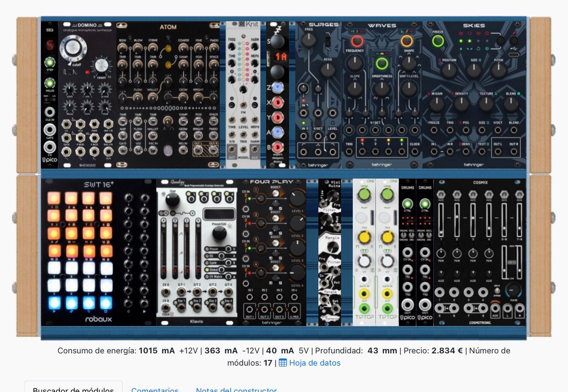Select the ATOM module

point(168,95)
